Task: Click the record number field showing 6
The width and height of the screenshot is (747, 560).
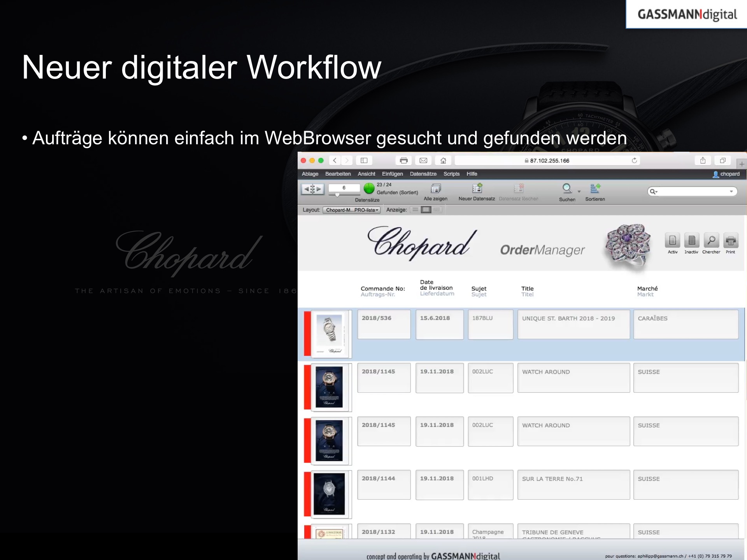Action: [344, 188]
